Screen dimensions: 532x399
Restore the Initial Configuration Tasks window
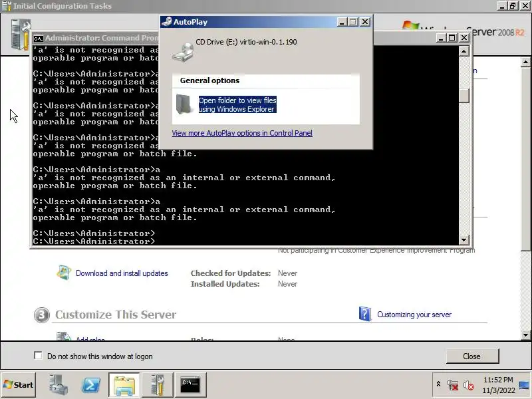513,6
